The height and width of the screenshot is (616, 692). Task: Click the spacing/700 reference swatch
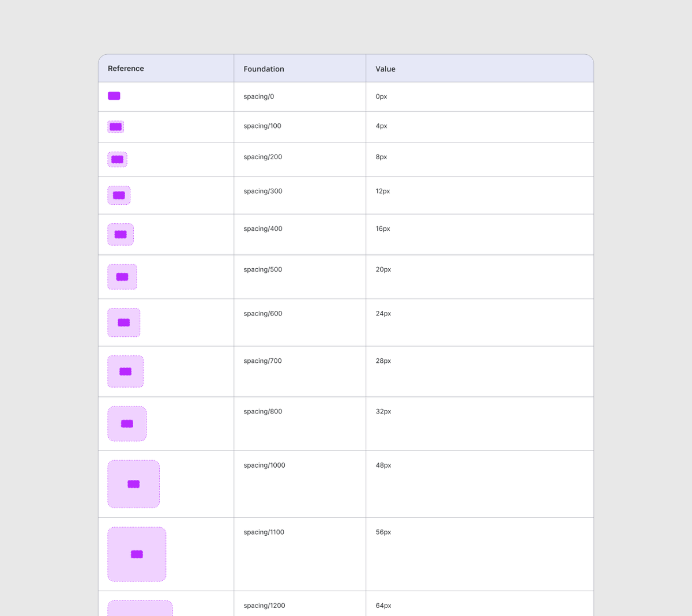click(x=125, y=371)
